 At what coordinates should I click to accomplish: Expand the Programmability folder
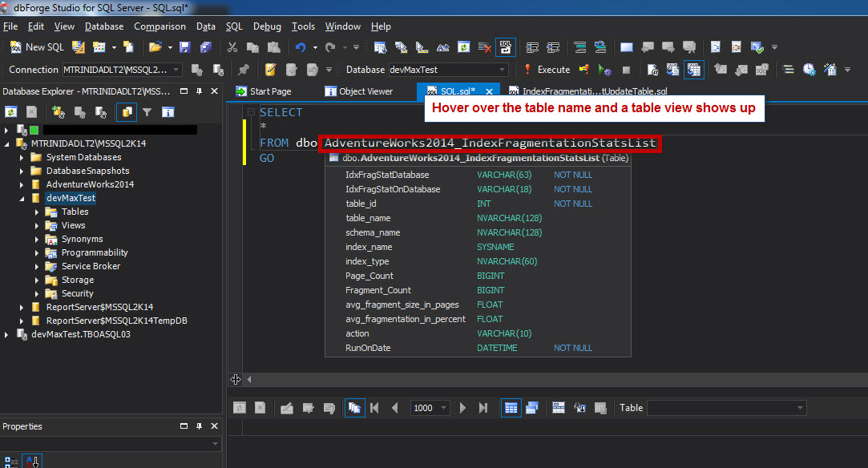37,252
